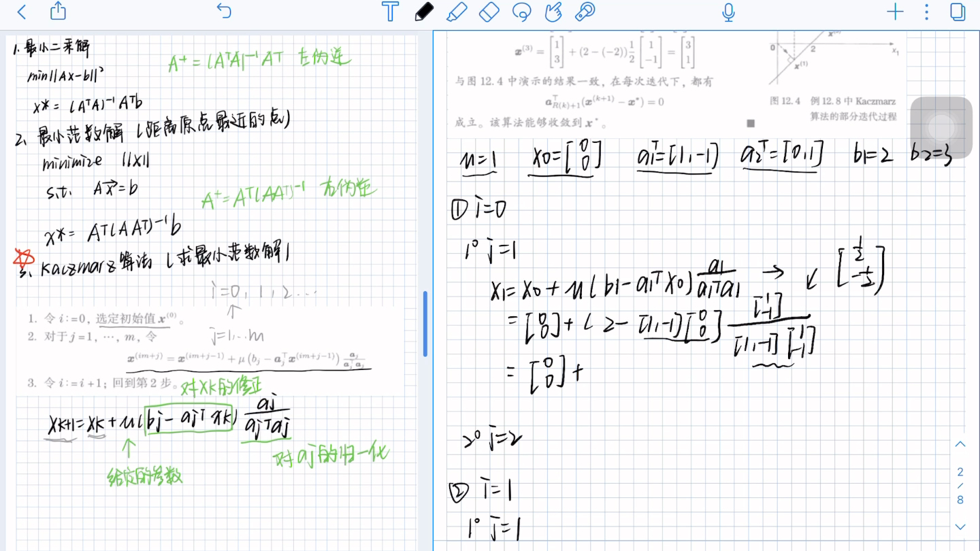Add a new page with plus
The width and height of the screenshot is (980, 551).
(x=895, y=12)
